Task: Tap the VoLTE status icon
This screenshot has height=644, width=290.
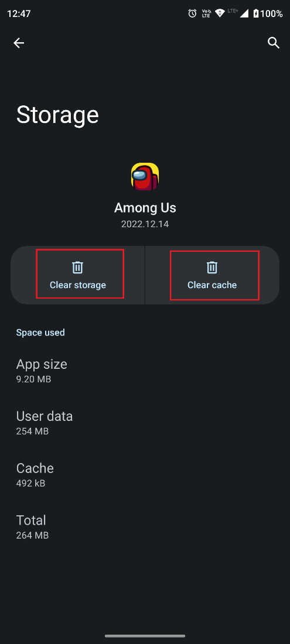Action: pyautogui.click(x=206, y=13)
